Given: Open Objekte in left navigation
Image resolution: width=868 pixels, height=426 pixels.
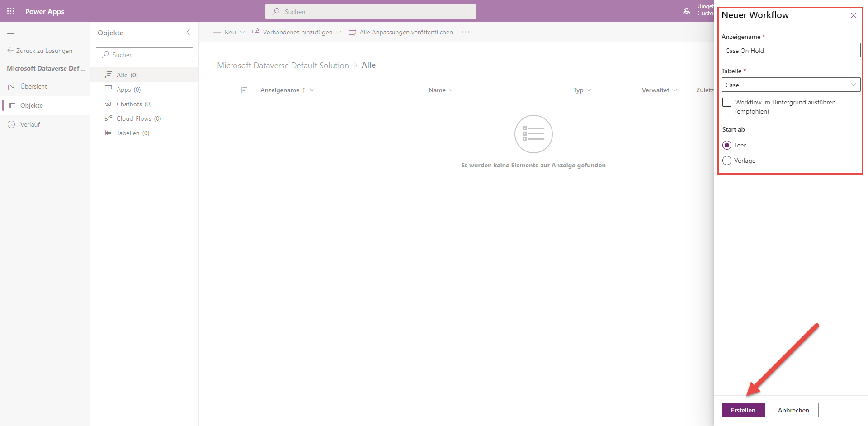Looking at the screenshot, I should click(x=45, y=105).
